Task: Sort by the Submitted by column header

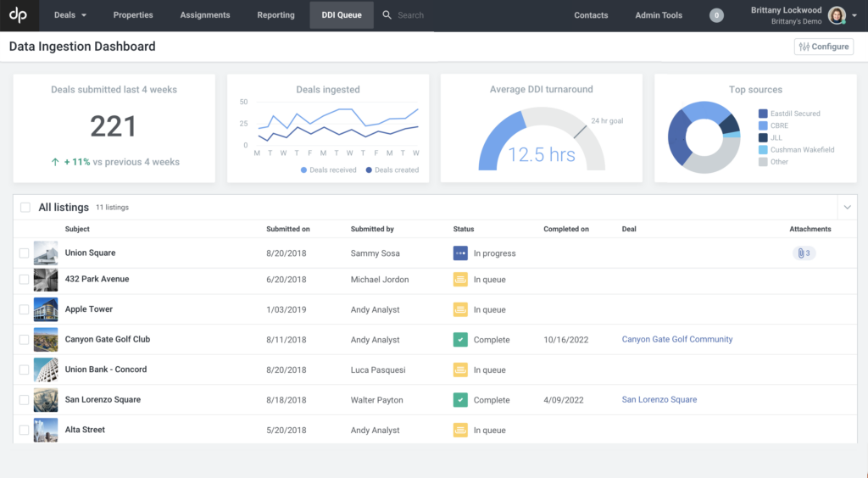Action: (x=372, y=229)
